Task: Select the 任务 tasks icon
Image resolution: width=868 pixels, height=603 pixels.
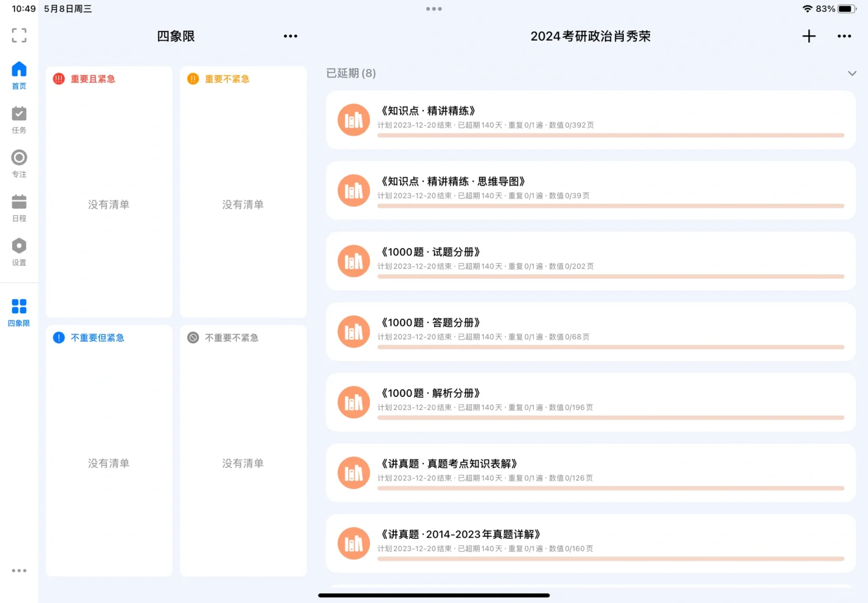Action: pos(19,114)
